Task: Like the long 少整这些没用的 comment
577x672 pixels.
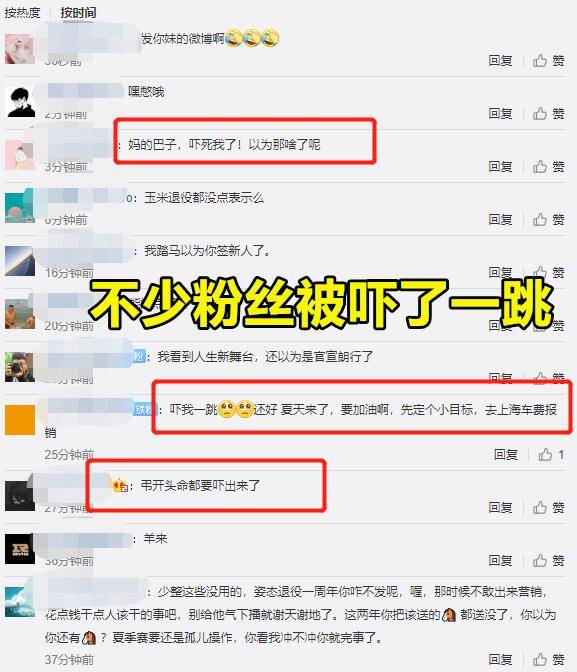Action: [548, 659]
